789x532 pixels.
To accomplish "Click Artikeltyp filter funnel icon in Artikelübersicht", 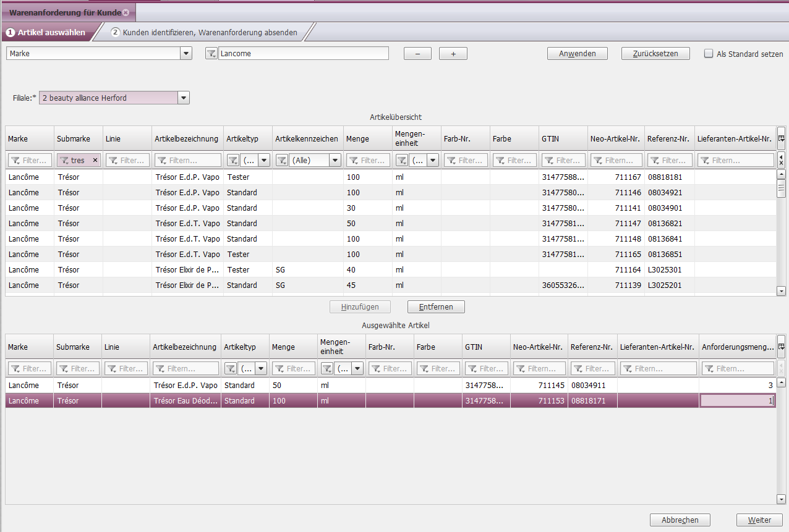I will 232,161.
